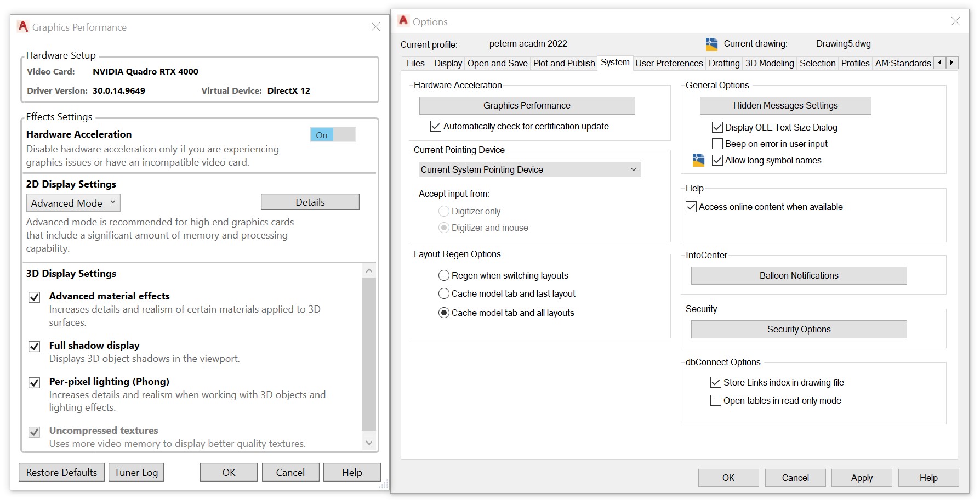The image size is (980, 504).
Task: Disable Access online content when available
Action: [691, 207]
